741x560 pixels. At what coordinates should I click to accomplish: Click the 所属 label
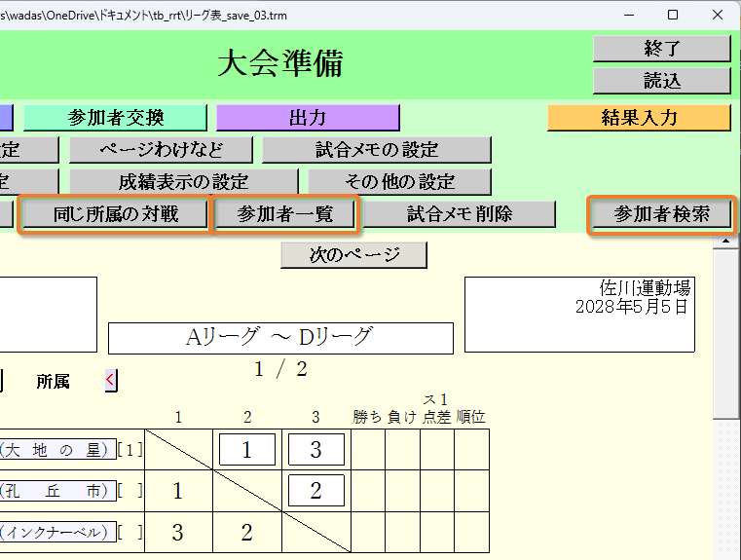[x=53, y=382]
